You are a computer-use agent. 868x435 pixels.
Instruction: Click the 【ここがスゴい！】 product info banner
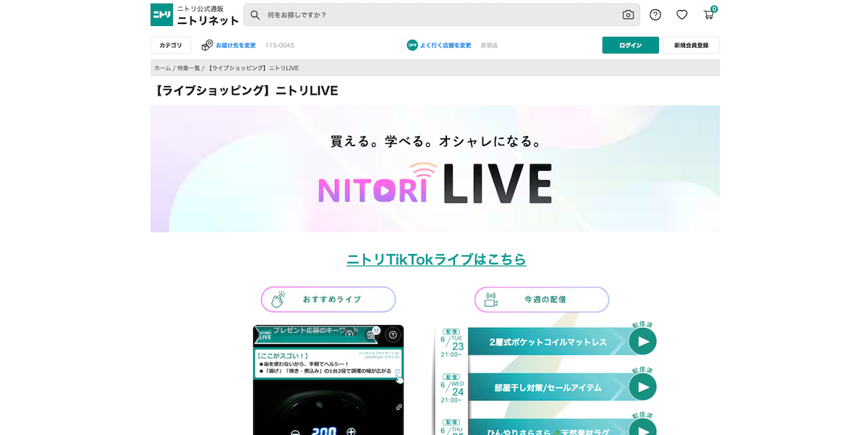click(x=328, y=364)
